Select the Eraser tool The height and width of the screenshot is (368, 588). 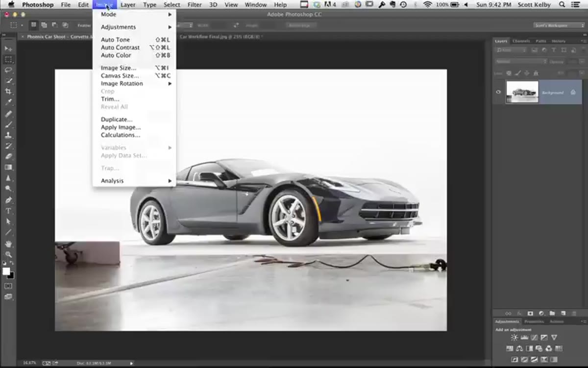[x=8, y=157]
